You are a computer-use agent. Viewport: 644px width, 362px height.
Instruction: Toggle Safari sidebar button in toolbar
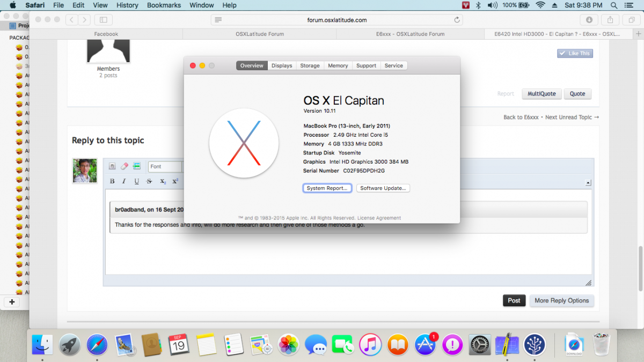pos(103,20)
